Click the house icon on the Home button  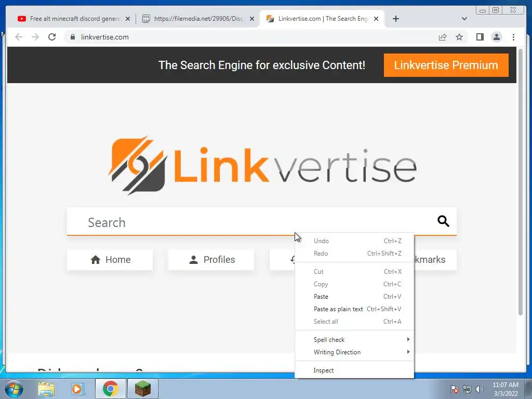pyautogui.click(x=96, y=260)
